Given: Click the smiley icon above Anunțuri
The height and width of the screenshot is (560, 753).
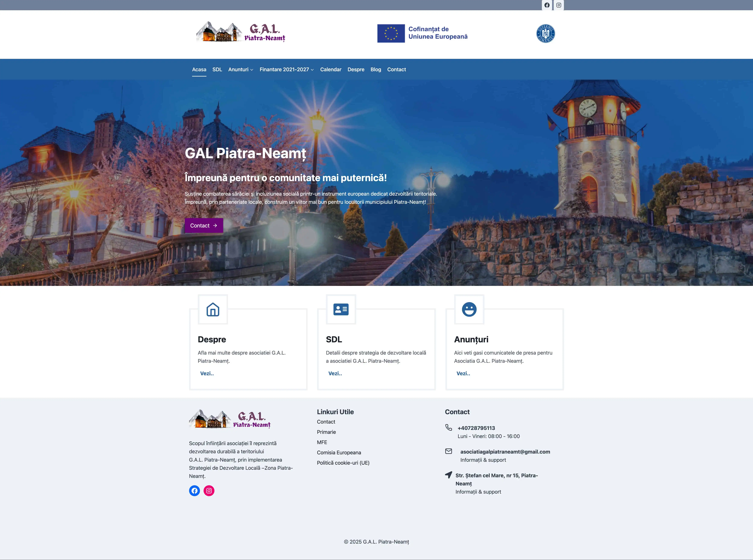Looking at the screenshot, I should tap(469, 309).
